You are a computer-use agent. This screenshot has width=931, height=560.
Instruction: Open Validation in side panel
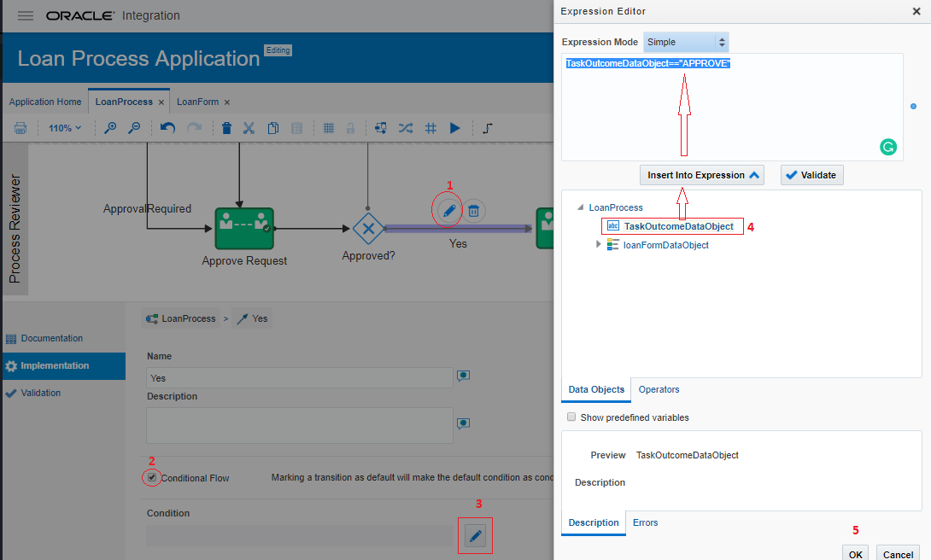coord(40,393)
